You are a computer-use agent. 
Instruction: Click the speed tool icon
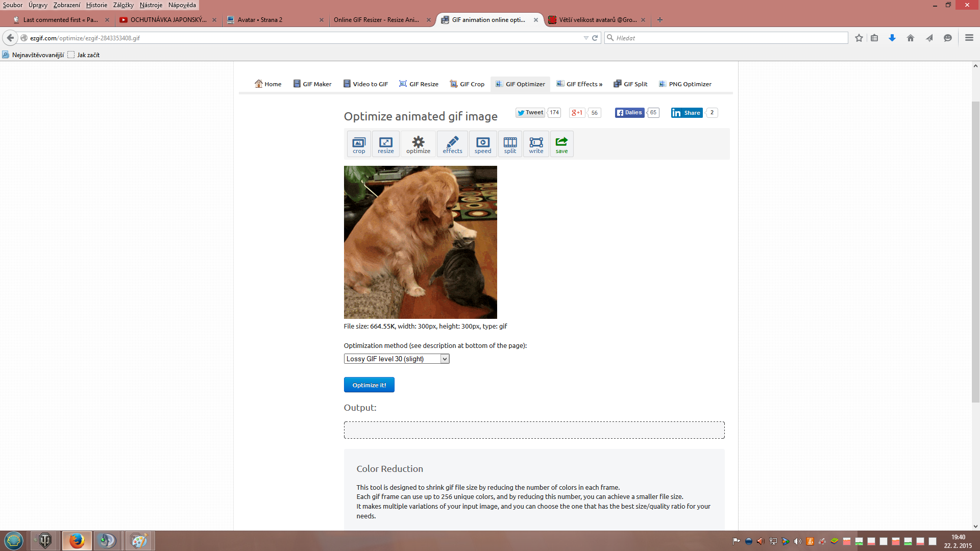click(x=482, y=144)
